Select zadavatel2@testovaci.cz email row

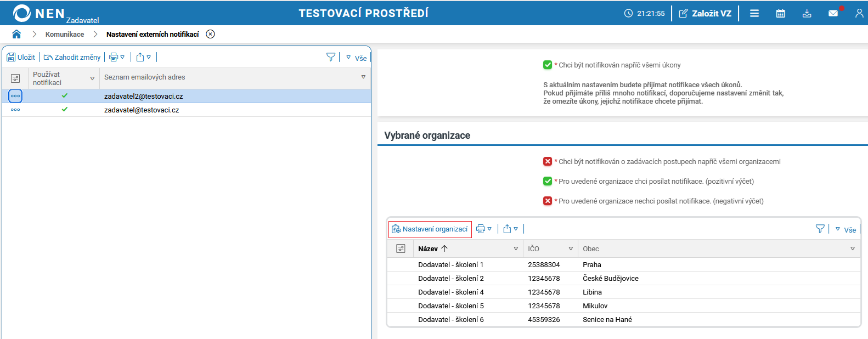pyautogui.click(x=187, y=96)
